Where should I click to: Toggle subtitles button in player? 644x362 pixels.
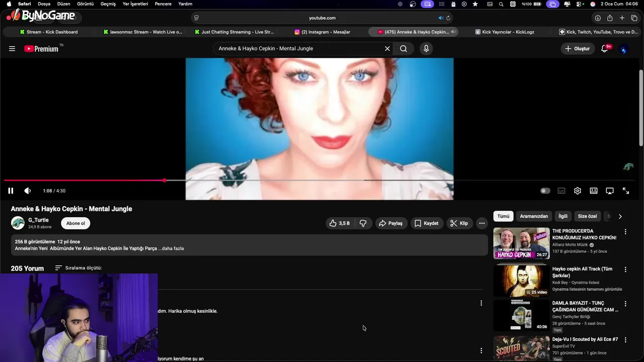(x=561, y=191)
